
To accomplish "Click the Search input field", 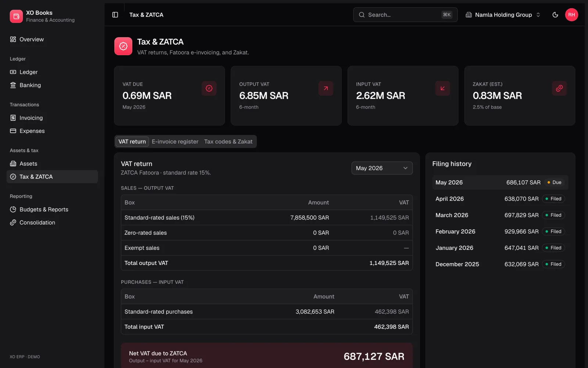I will (405, 15).
